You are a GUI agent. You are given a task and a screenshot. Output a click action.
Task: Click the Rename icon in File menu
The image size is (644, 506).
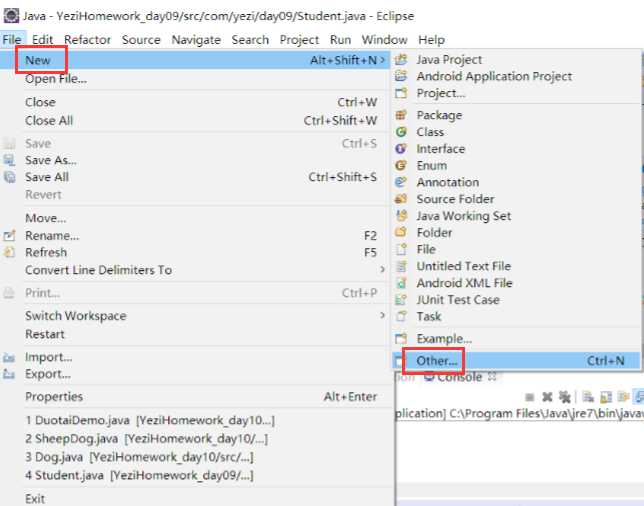(9, 236)
